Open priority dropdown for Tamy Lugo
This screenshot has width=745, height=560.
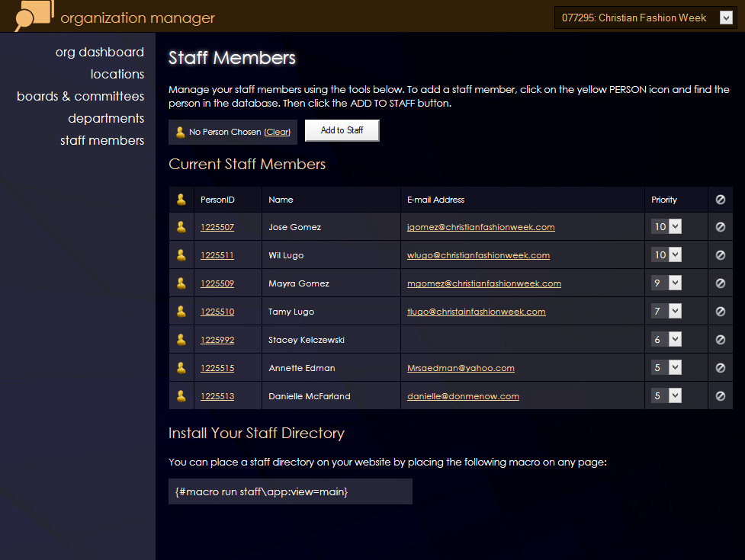(x=666, y=312)
